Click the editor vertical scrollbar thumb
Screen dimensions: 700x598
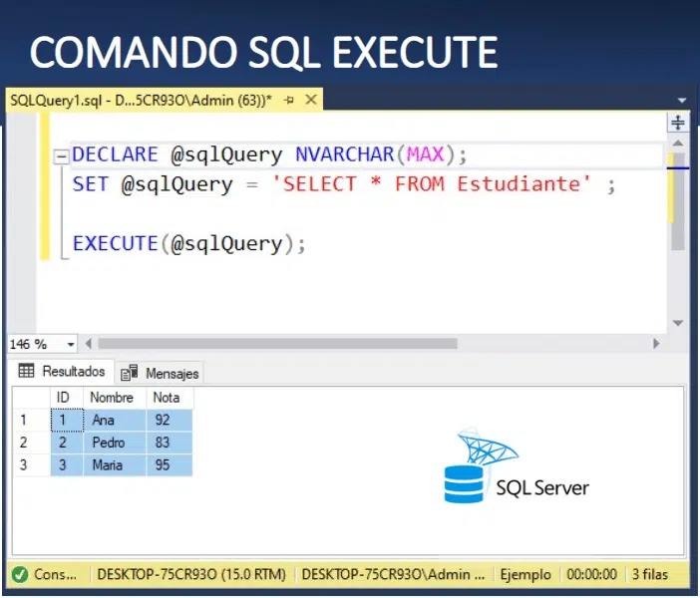pos(678,200)
